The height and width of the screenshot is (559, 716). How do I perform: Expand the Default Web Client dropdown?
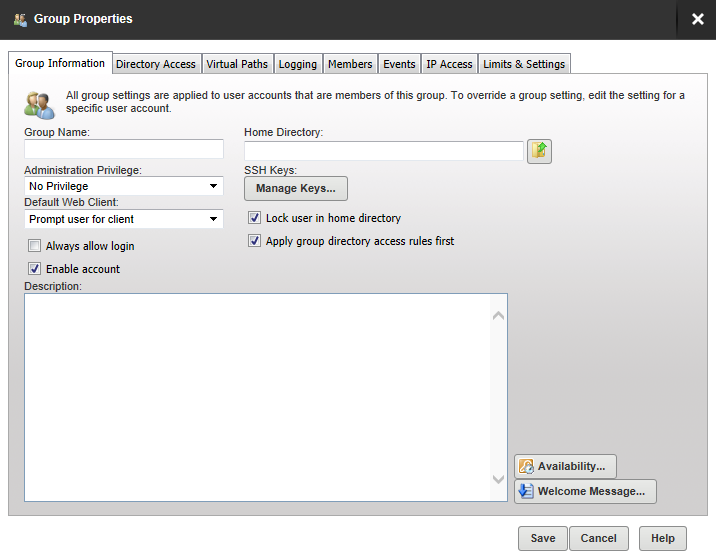pyautogui.click(x=124, y=219)
